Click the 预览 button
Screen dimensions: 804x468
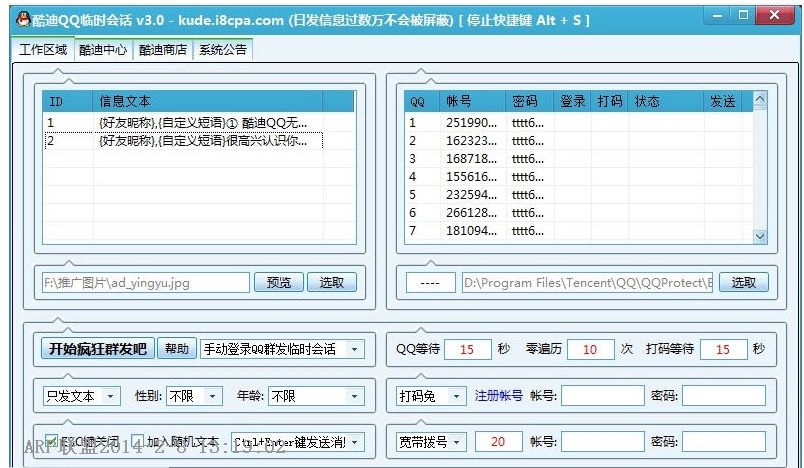(279, 282)
